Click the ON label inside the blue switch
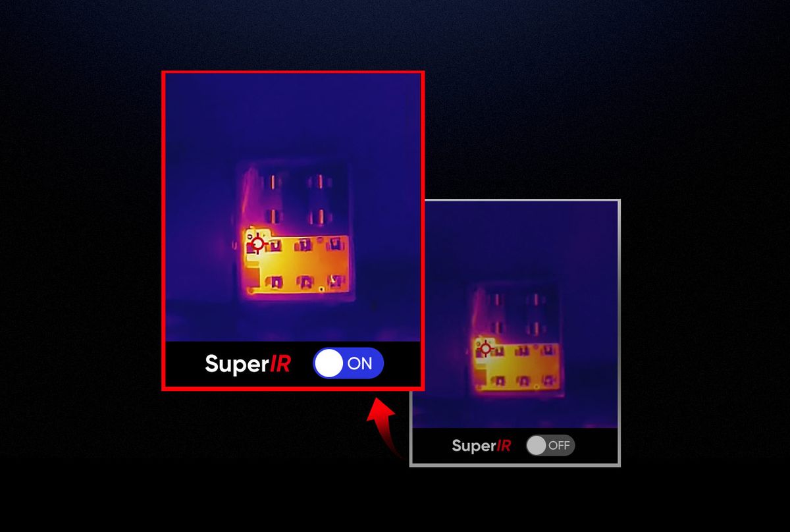 click(359, 363)
